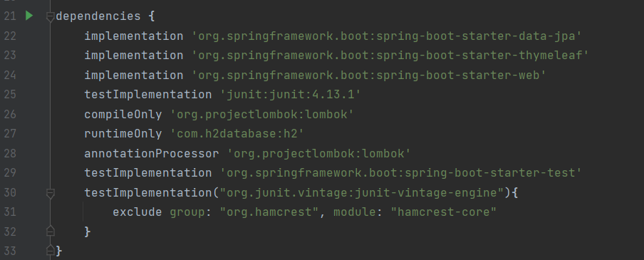Click the fold end marker on line 32
The height and width of the screenshot is (260, 644).
(50, 232)
